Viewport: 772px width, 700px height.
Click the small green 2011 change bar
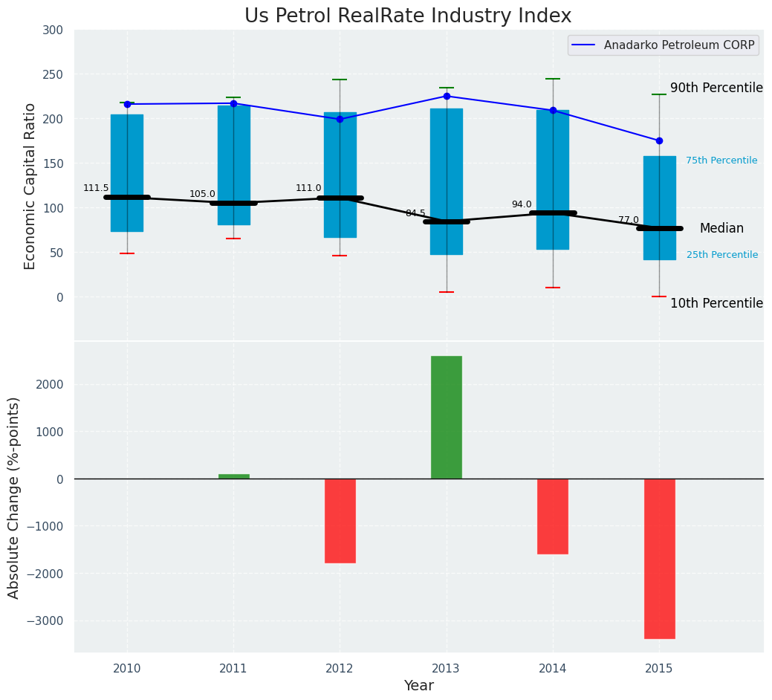pos(233,476)
